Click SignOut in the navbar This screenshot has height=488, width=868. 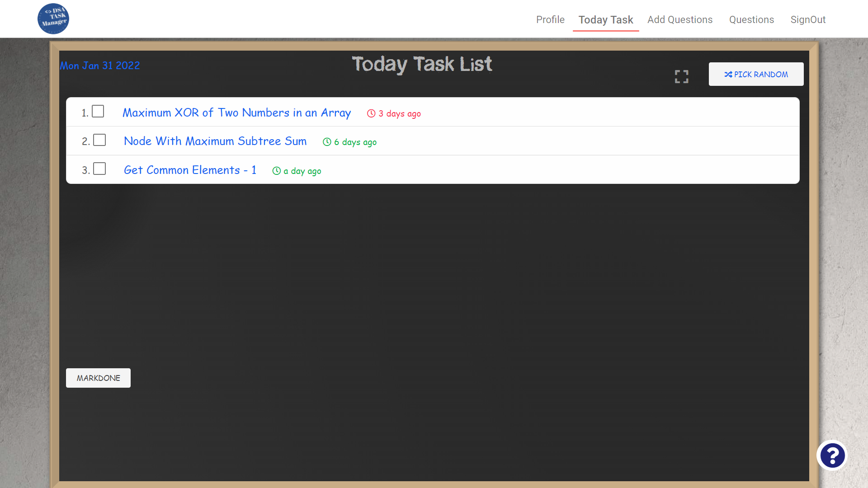click(808, 19)
